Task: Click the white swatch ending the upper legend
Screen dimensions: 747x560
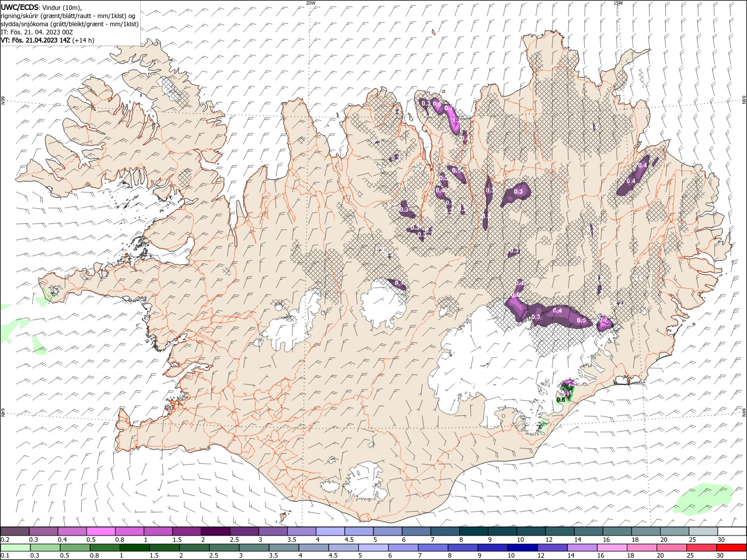Action: [731, 531]
